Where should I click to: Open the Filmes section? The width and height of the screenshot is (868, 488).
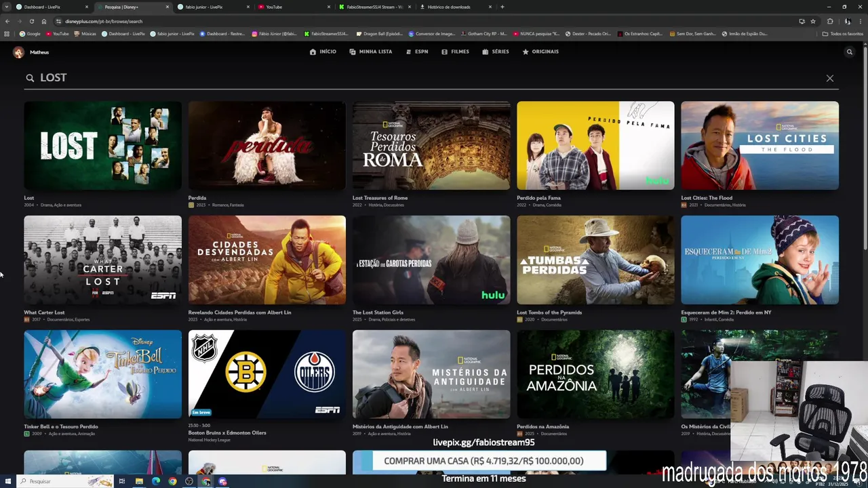click(x=455, y=52)
